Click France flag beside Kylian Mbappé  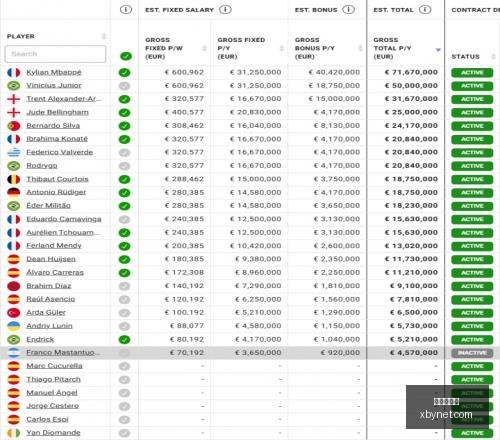14,72
